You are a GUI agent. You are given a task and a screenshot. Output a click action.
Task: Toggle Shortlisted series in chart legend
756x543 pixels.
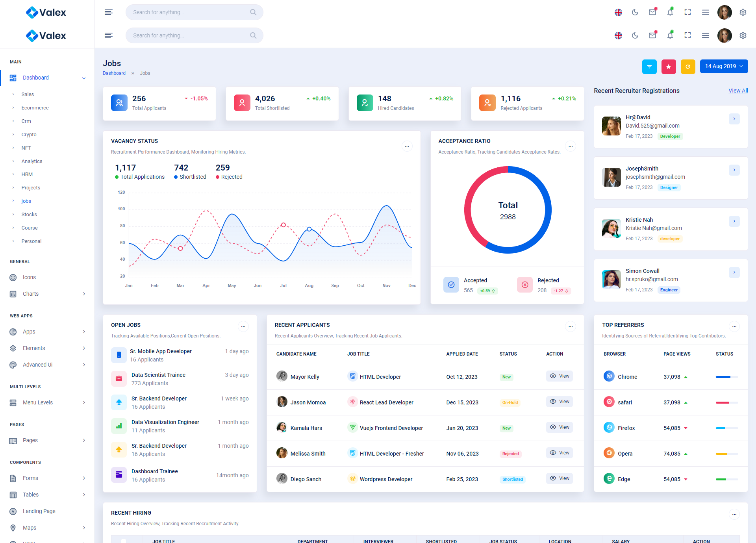click(190, 177)
